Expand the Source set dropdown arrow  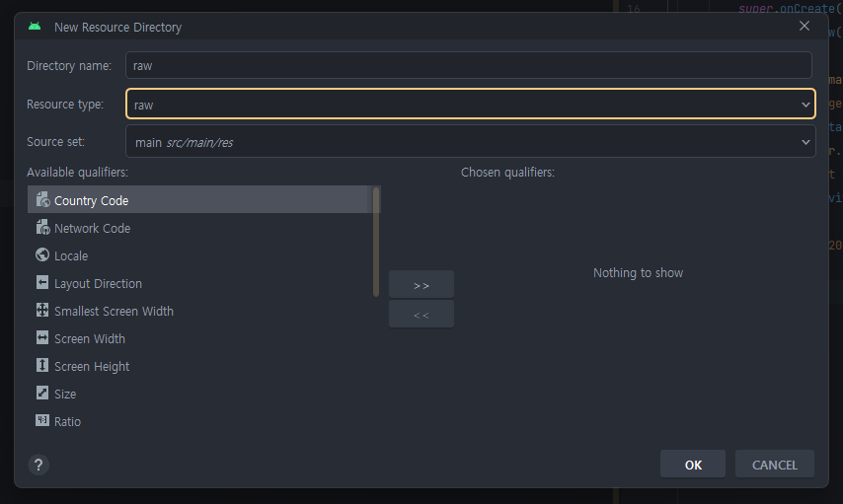click(805, 142)
